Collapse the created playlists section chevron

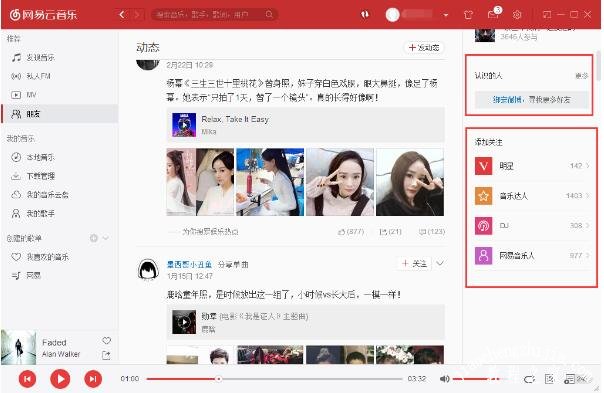(106, 238)
